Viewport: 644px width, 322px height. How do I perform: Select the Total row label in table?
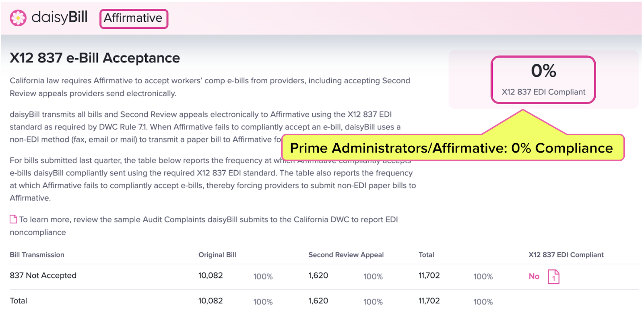pos(19,301)
